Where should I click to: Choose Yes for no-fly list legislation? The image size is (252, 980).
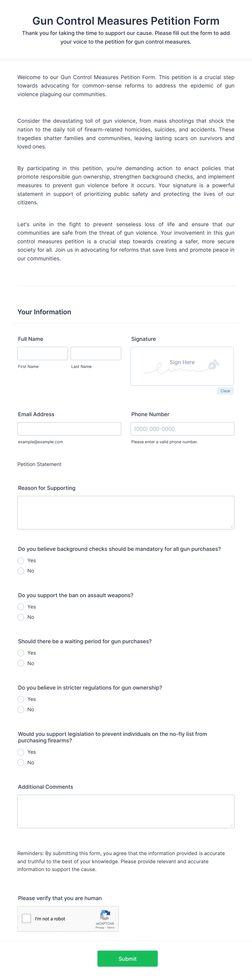point(21,752)
